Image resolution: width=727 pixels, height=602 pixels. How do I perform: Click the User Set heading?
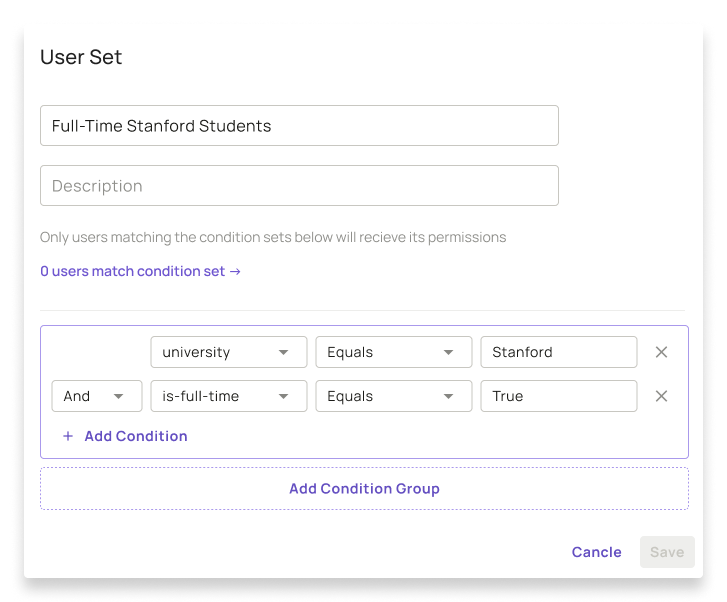[81, 57]
